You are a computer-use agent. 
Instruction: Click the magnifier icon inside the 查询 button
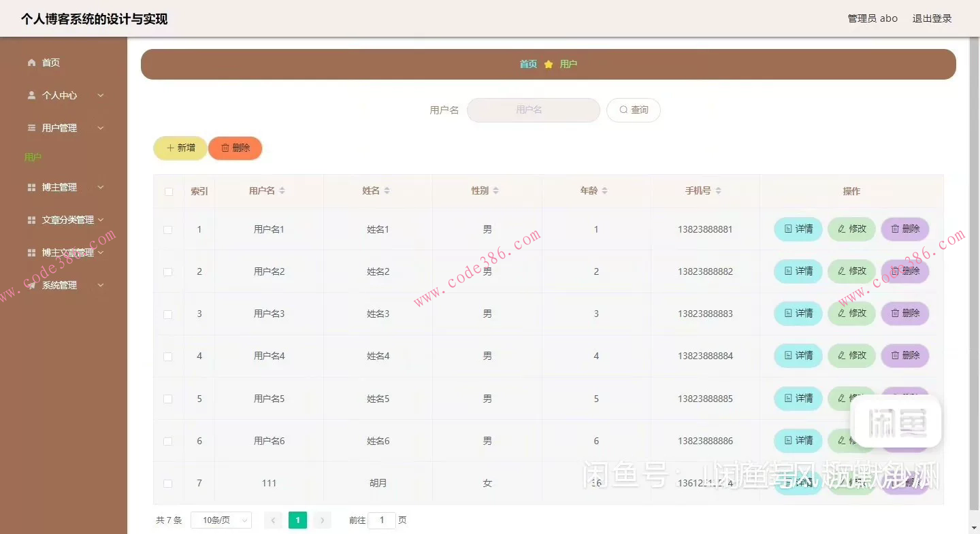click(x=623, y=110)
